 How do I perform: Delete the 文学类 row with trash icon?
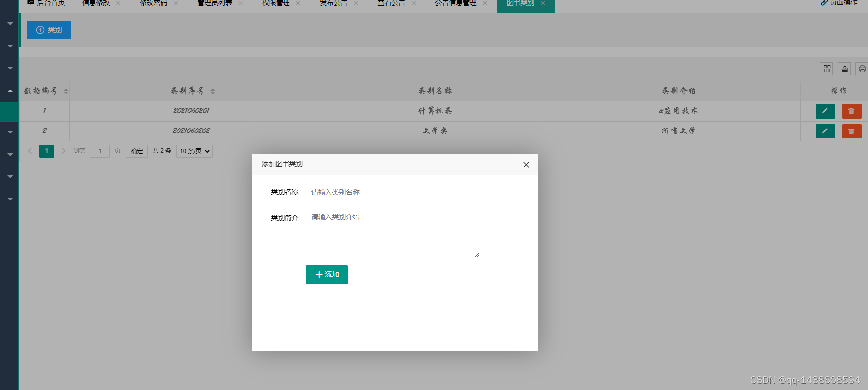coord(852,131)
